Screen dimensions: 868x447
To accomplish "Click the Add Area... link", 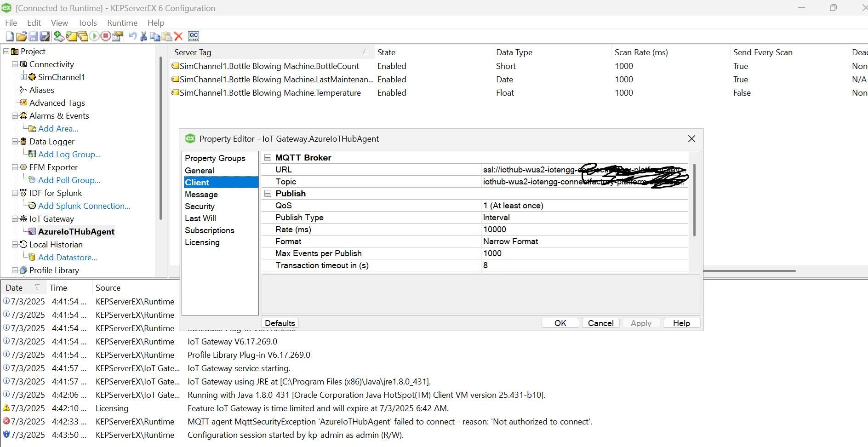I will (58, 129).
